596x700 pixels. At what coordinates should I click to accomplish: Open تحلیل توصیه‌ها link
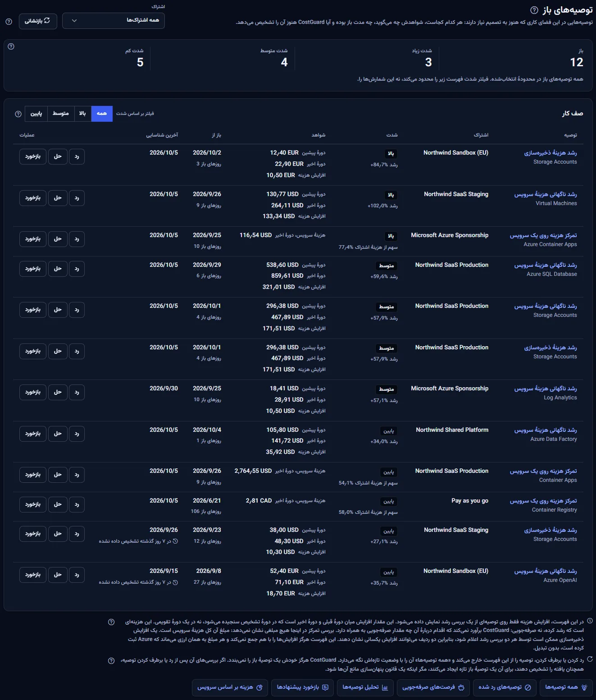point(365,687)
